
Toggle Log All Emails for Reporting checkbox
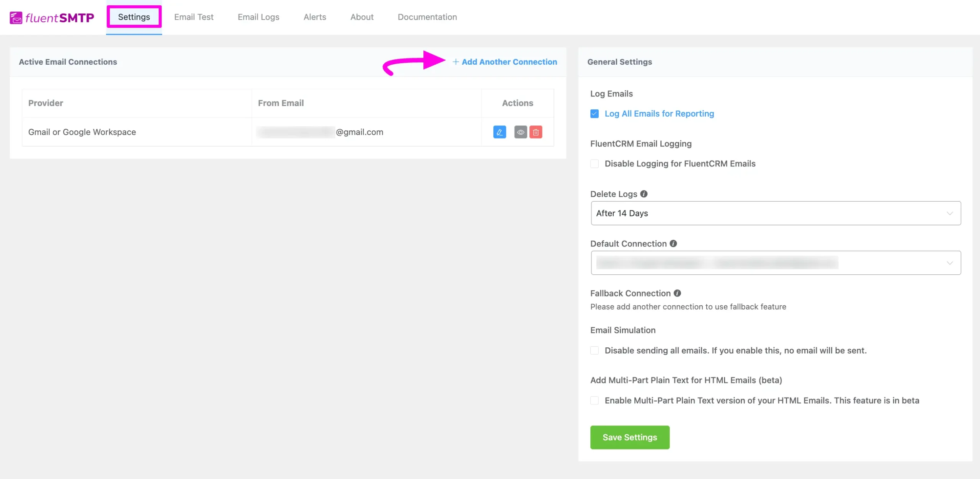tap(595, 113)
